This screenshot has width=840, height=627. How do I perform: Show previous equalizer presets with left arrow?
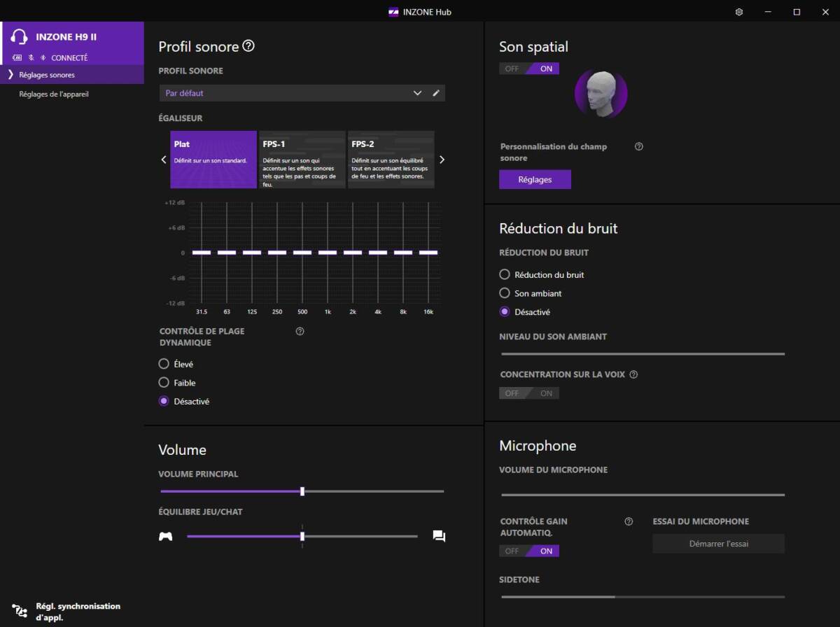pyautogui.click(x=164, y=160)
